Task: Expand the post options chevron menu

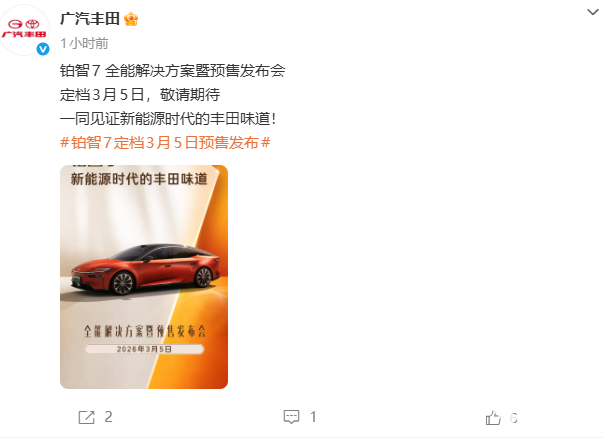Action: pyautogui.click(x=593, y=12)
